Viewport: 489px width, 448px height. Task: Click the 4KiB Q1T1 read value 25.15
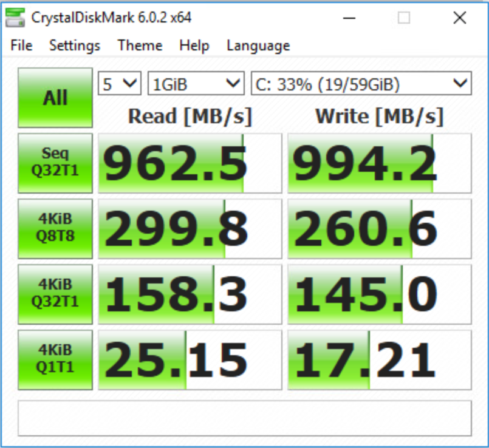(x=190, y=360)
